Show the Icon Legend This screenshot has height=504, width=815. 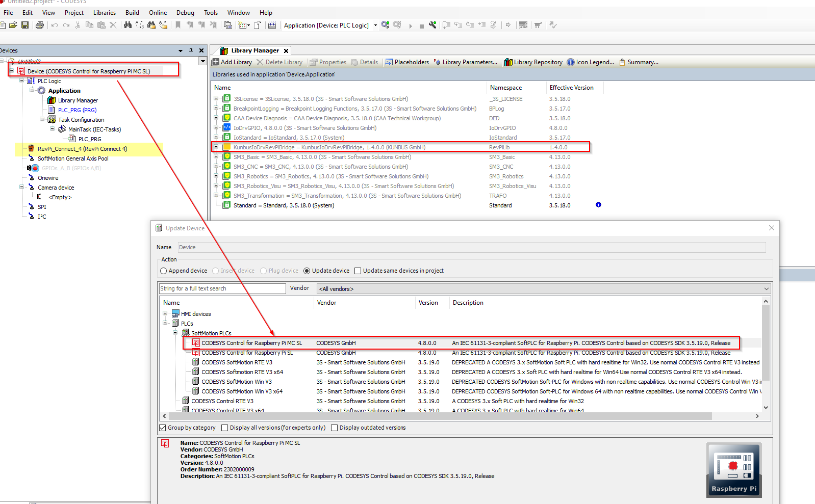[x=591, y=62]
